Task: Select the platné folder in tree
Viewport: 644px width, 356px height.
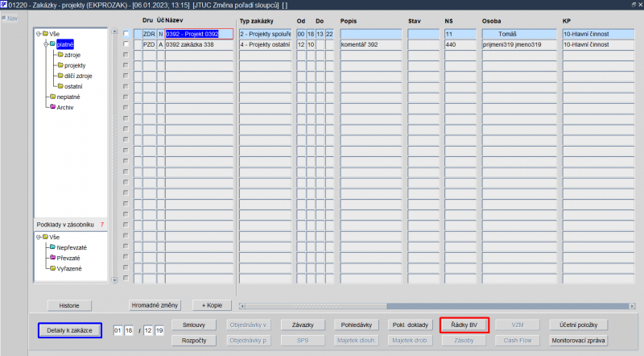Action: (x=65, y=44)
